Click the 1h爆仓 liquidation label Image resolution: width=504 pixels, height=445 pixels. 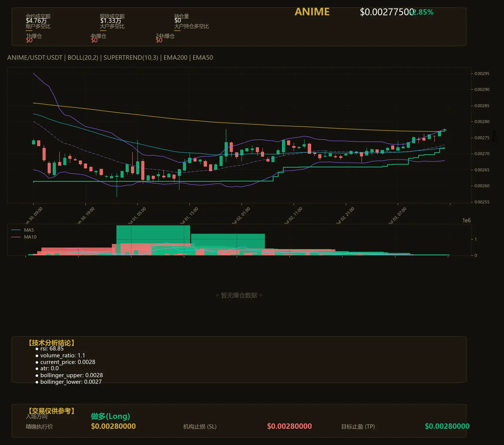click(34, 36)
